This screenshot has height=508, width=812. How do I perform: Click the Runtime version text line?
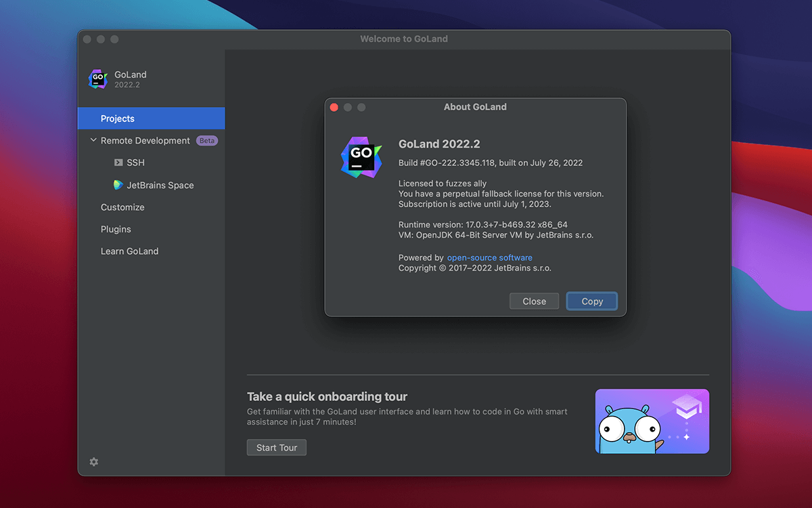pyautogui.click(x=483, y=225)
